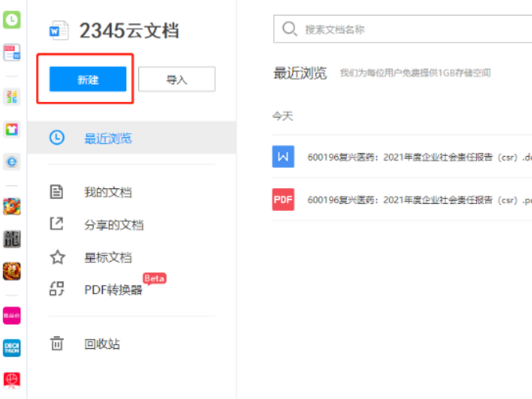532x399 pixels.
Task: Click the red-gold game icon in left strip
Action: click(x=12, y=271)
